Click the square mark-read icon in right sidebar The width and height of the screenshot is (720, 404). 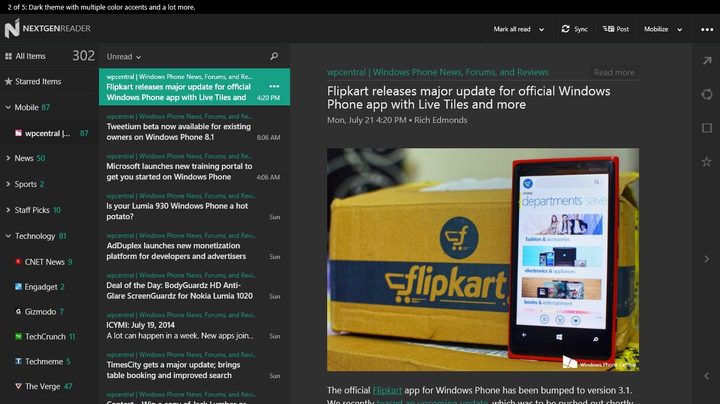pyautogui.click(x=707, y=128)
